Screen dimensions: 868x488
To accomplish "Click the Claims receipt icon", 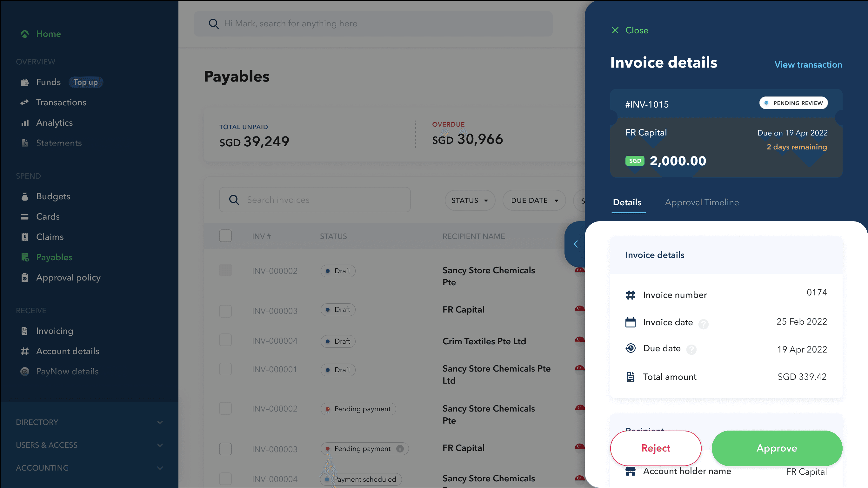I will pyautogui.click(x=24, y=237).
